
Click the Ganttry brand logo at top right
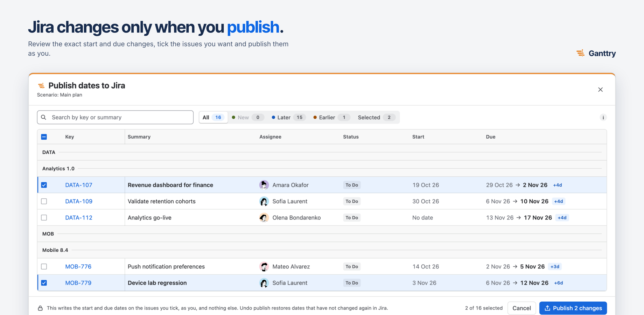(596, 53)
